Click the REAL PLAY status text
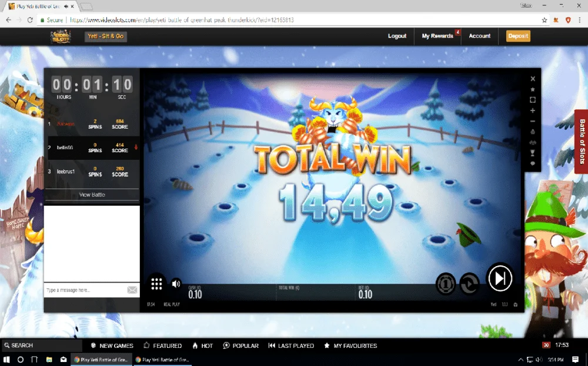The height and width of the screenshot is (366, 588). coord(172,304)
